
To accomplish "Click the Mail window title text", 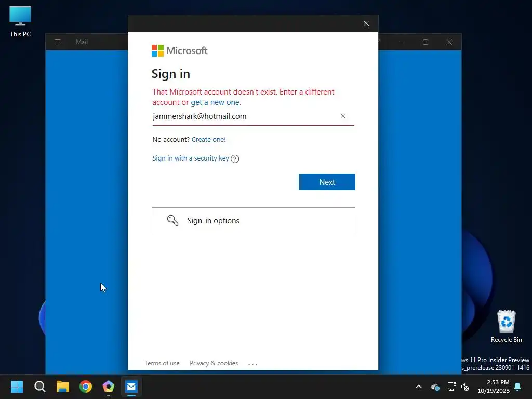I will 82,42.
